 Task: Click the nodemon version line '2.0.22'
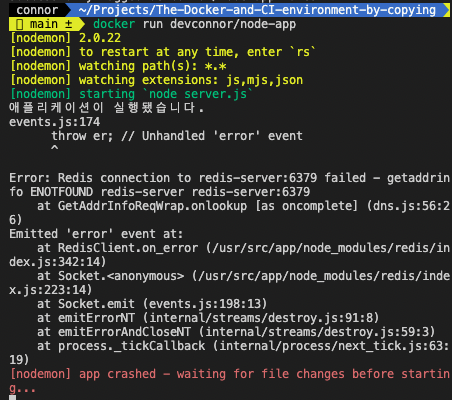click(x=66, y=38)
